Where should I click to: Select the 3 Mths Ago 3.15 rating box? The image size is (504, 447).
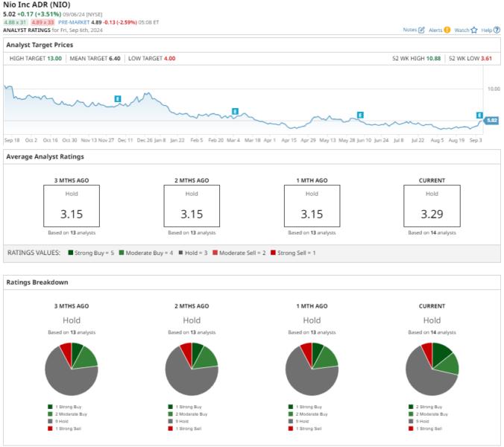pos(72,206)
